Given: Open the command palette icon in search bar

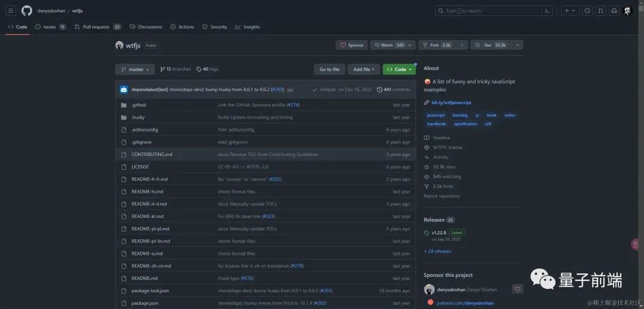Looking at the screenshot, I should [547, 11].
